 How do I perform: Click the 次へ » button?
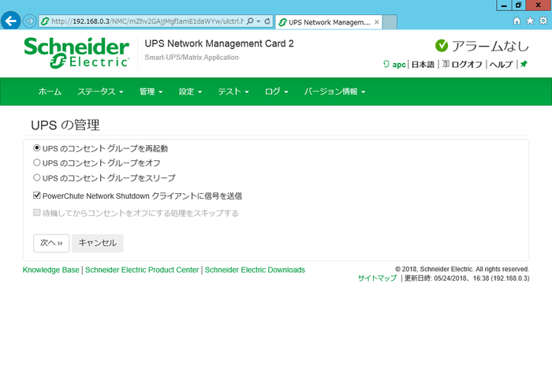tap(51, 243)
